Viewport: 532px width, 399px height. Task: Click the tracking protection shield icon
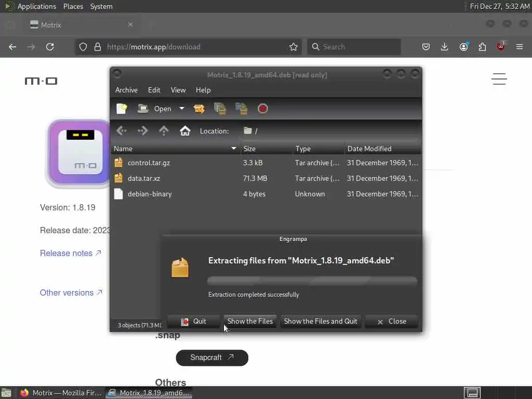tap(83, 47)
